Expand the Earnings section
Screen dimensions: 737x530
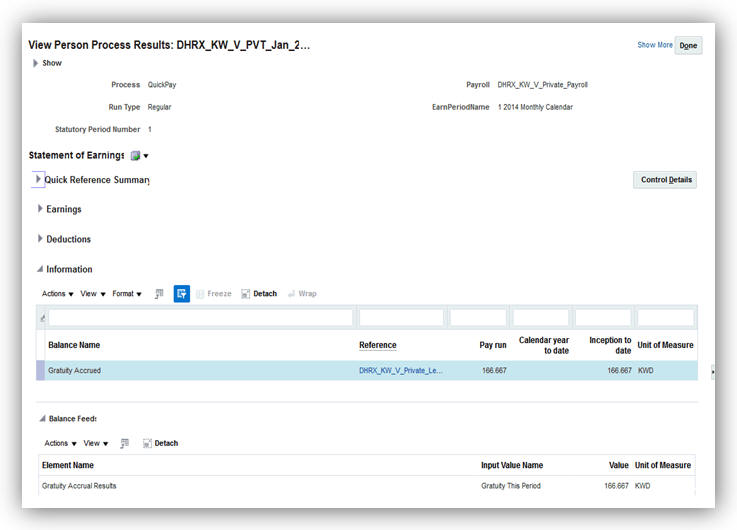[40, 209]
